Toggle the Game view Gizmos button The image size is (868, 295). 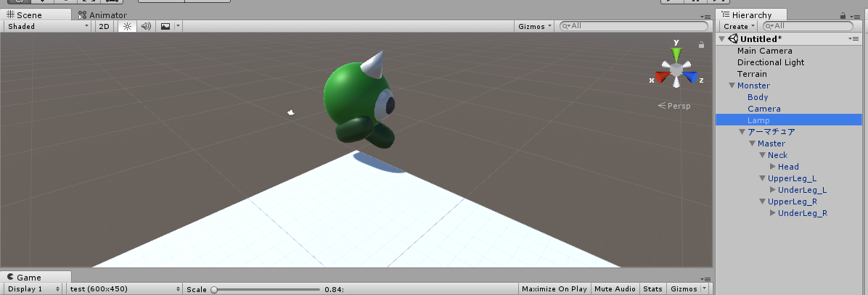684,289
